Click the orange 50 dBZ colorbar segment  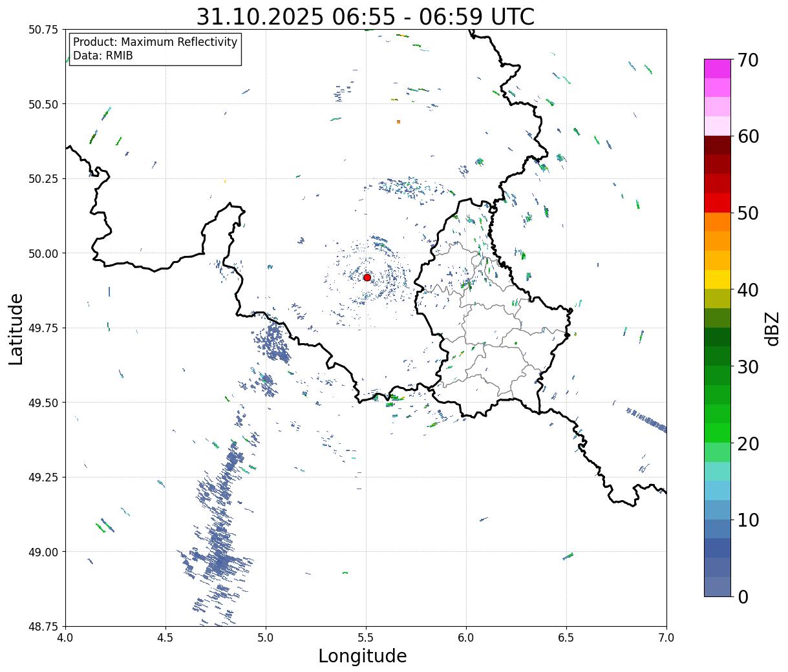pyautogui.click(x=717, y=222)
